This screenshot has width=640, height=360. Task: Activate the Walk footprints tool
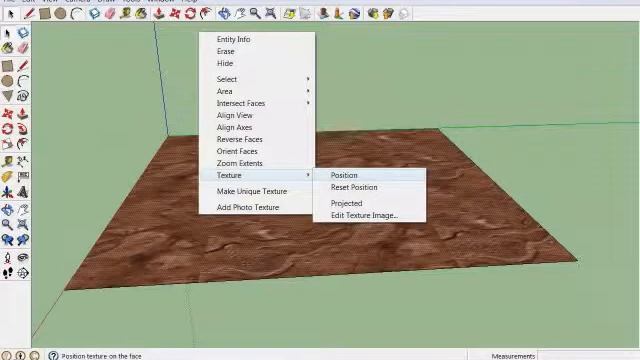(7, 273)
